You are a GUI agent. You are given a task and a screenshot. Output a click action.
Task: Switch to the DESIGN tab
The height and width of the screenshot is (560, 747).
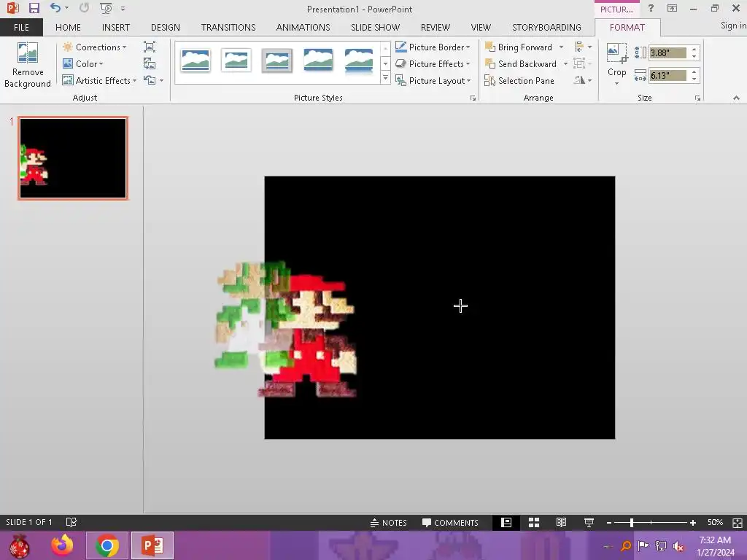tap(166, 28)
